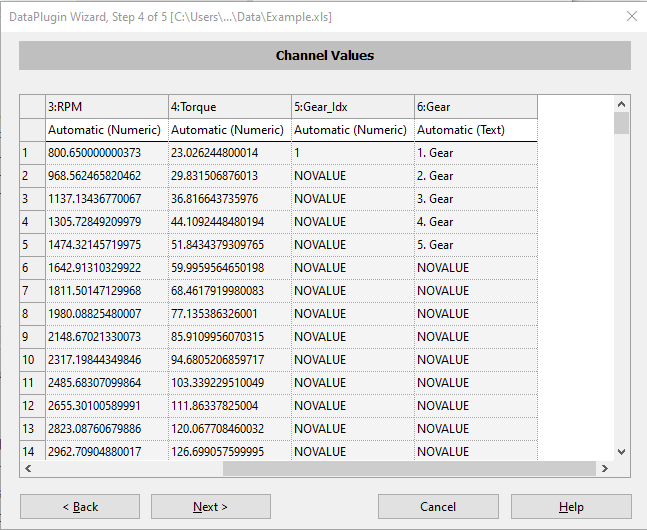
Task: Select row 5 header in table
Action: click(x=32, y=245)
